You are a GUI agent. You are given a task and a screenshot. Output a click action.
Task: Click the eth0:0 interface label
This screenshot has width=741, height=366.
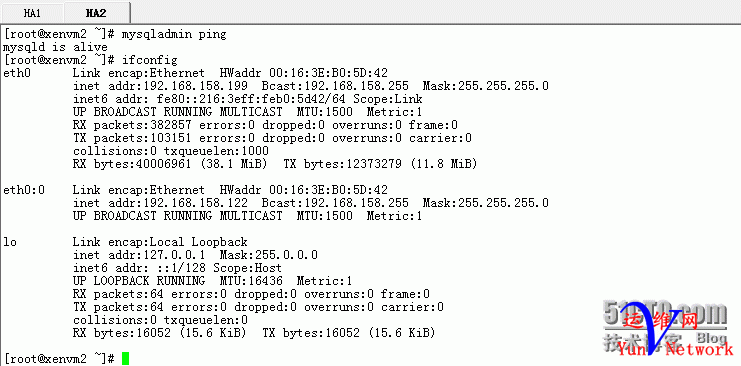24,190
